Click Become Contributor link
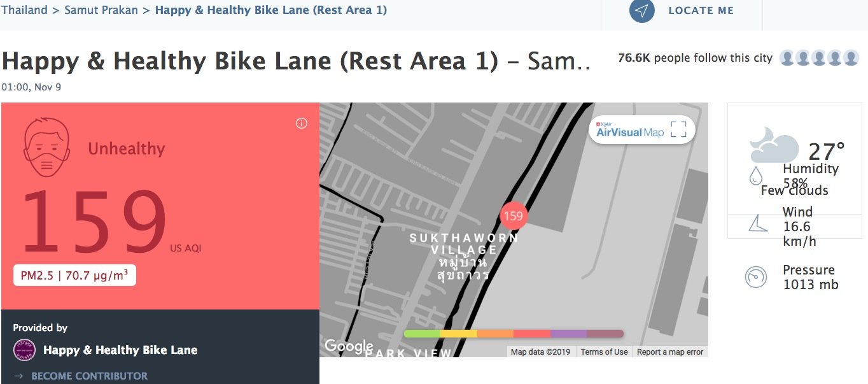Viewport: 868px width, 384px height. [89, 376]
